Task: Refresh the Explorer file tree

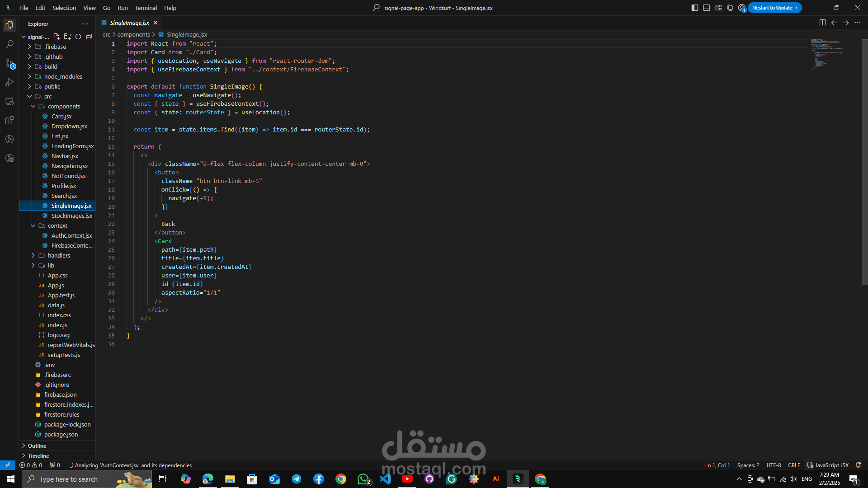Action: [78, 37]
